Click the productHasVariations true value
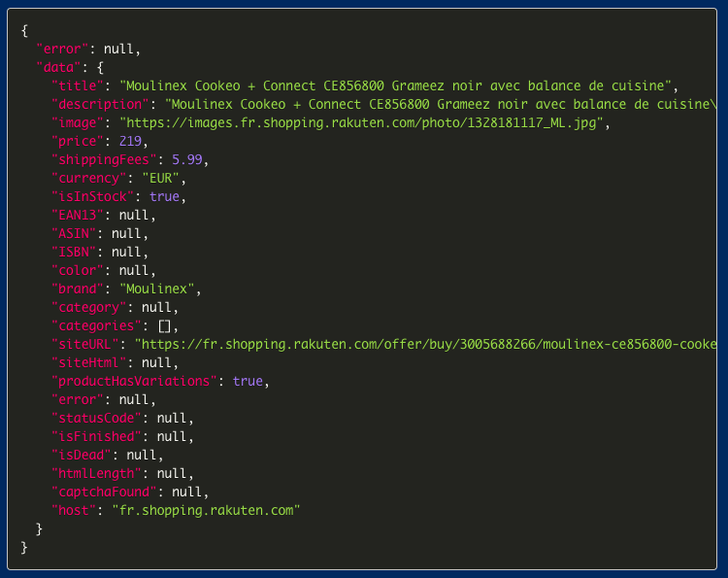 [x=248, y=381]
